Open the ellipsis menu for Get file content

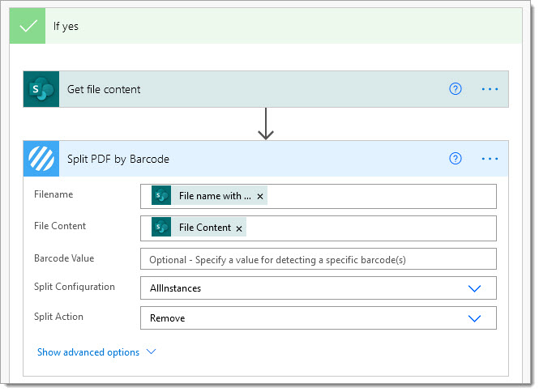point(490,89)
